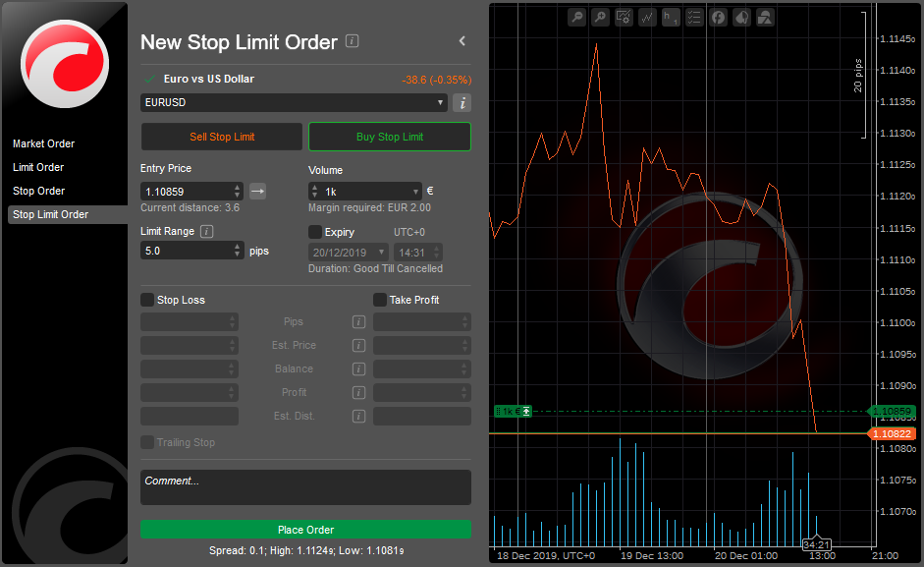Collapse the order panel with the left chevron
924x567 pixels.
[x=462, y=41]
